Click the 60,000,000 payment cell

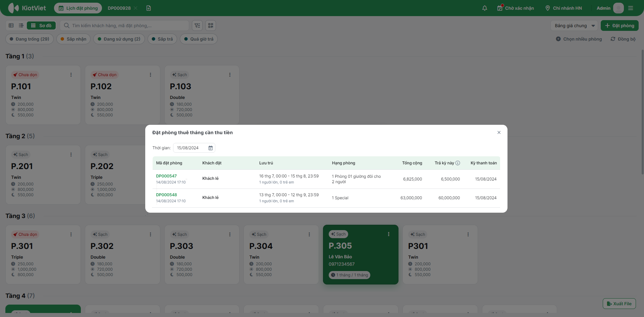click(x=449, y=198)
